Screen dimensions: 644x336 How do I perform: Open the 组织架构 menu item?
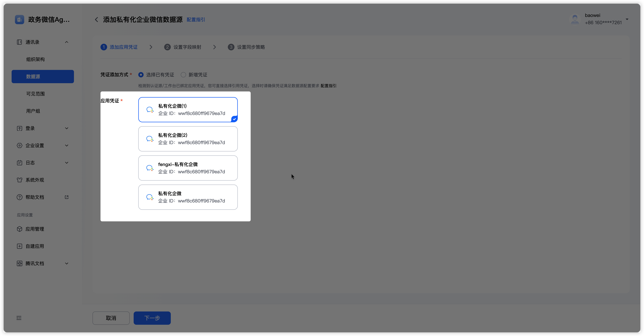pos(35,59)
